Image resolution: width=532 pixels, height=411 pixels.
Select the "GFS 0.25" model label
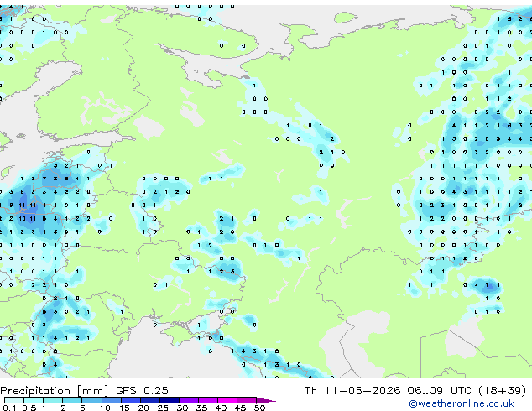click(142, 391)
